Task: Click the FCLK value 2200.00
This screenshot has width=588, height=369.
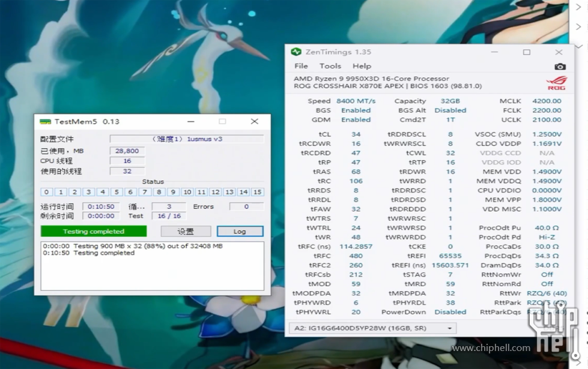Action: 547,110
